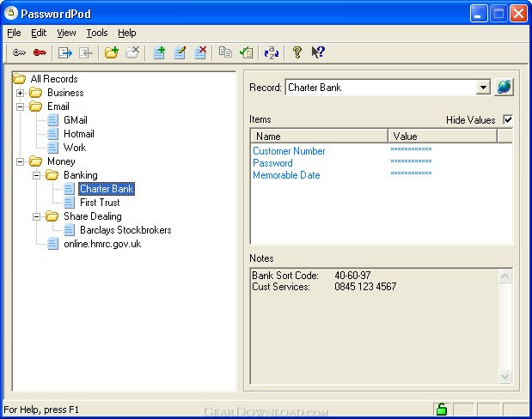This screenshot has width=532, height=419.
Task: Click the Barclays Stockbrokers record icon
Action: pyautogui.click(x=69, y=230)
